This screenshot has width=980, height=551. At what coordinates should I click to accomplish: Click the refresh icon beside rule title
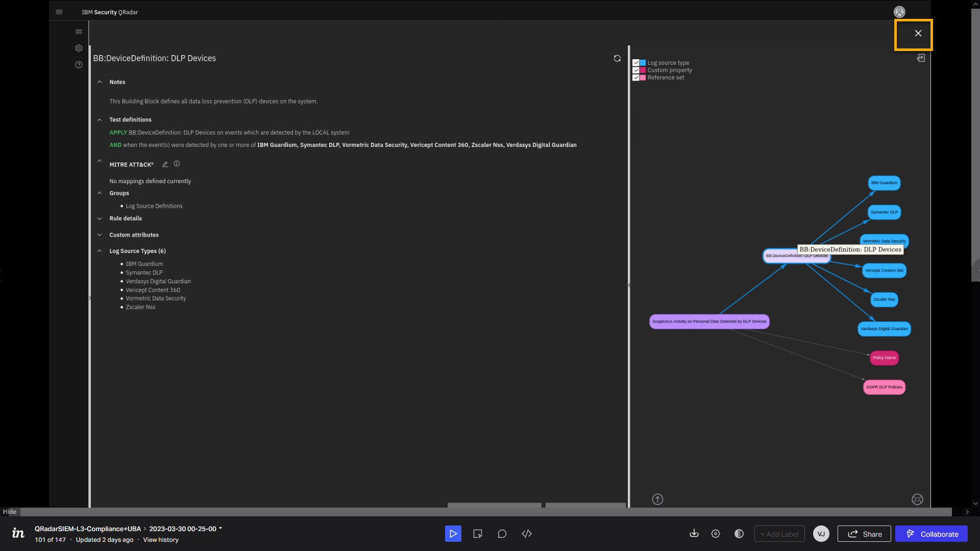617,59
